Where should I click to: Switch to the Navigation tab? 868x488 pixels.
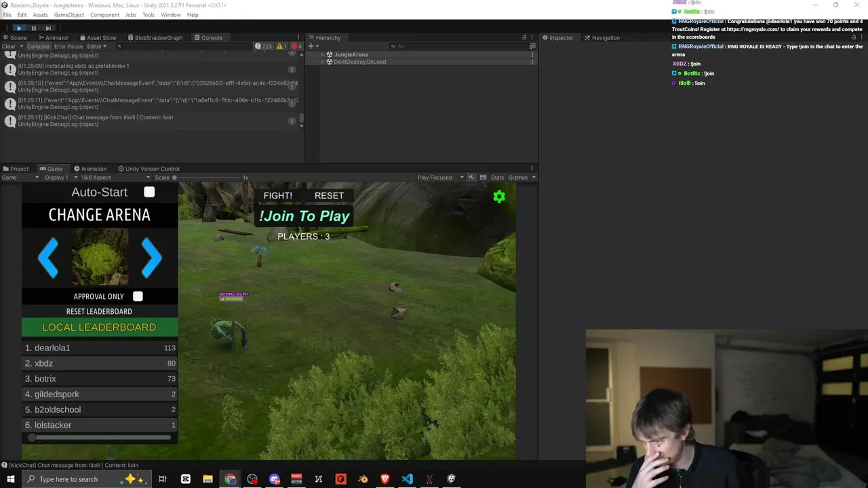(602, 38)
